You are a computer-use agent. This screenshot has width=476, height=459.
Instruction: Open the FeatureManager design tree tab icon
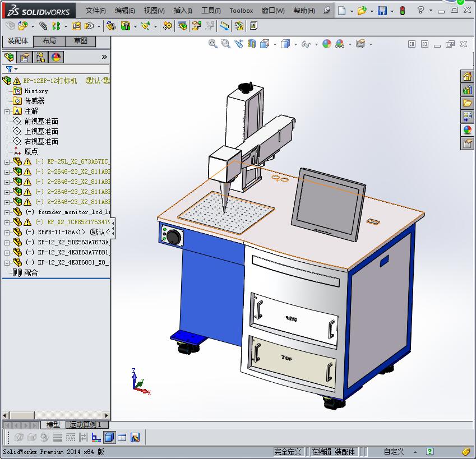9,57
